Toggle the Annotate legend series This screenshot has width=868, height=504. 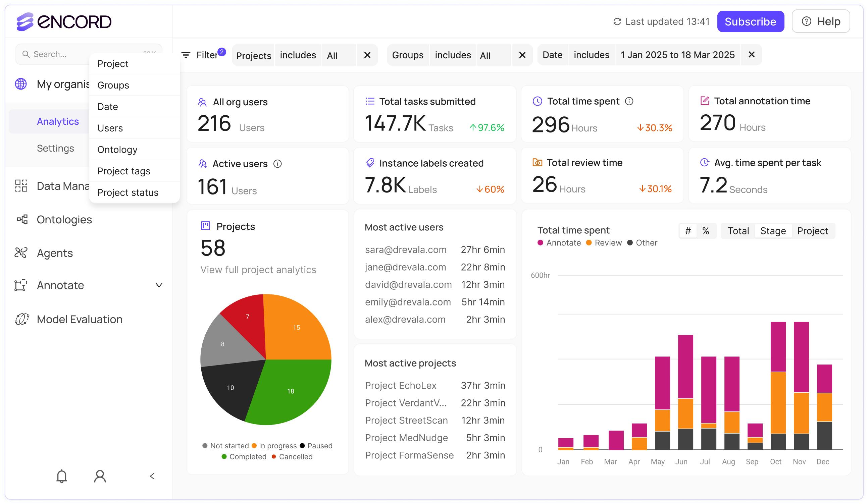pyautogui.click(x=559, y=243)
